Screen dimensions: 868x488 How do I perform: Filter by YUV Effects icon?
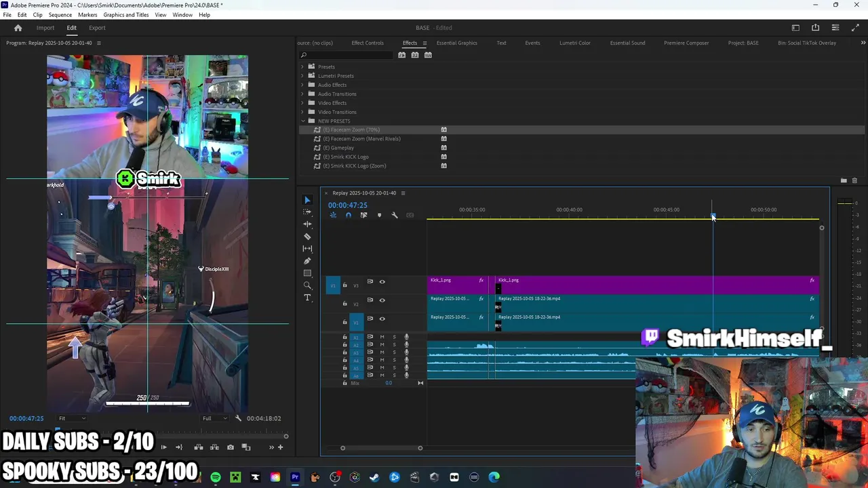point(428,55)
